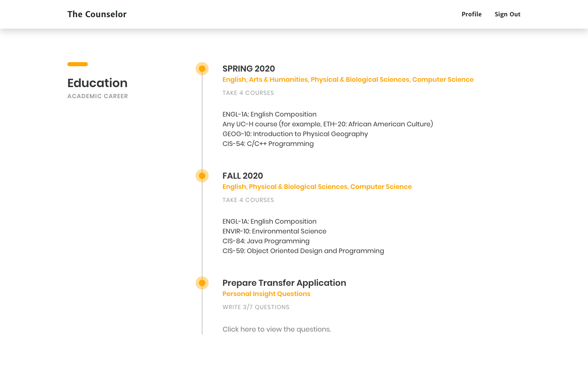Sign Out of the account

point(508,14)
